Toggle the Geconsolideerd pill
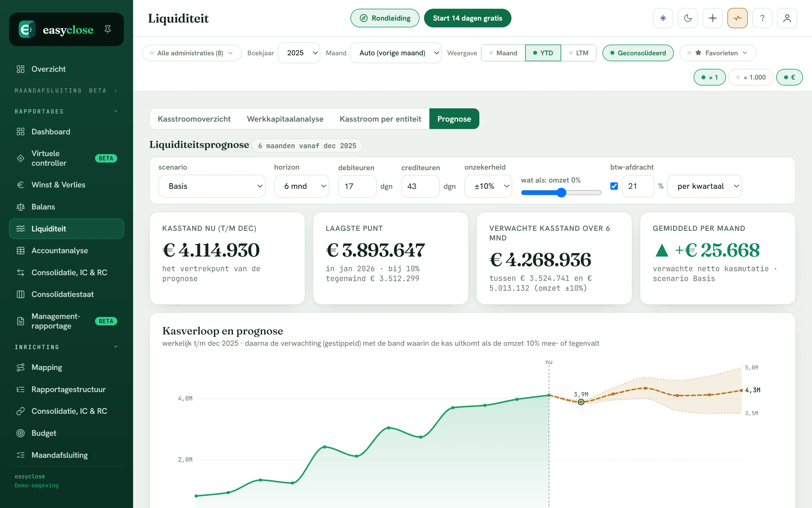The image size is (812, 508). 638,53
